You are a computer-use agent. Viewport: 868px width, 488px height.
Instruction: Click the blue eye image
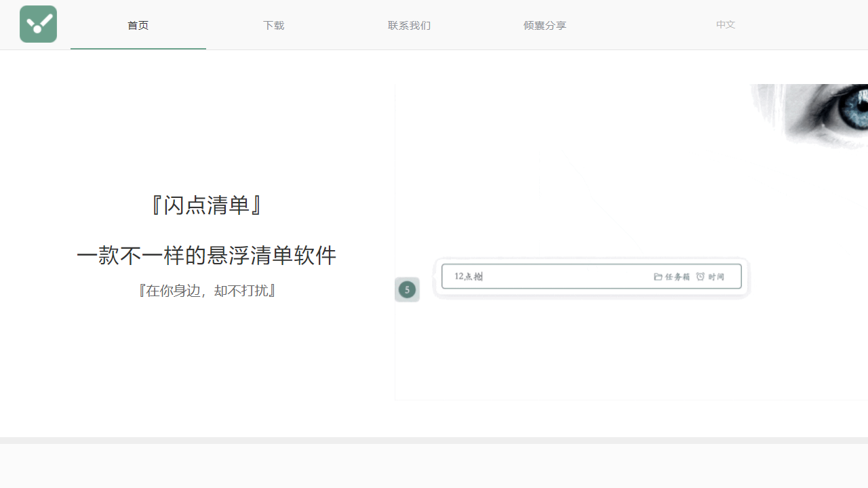809,115
